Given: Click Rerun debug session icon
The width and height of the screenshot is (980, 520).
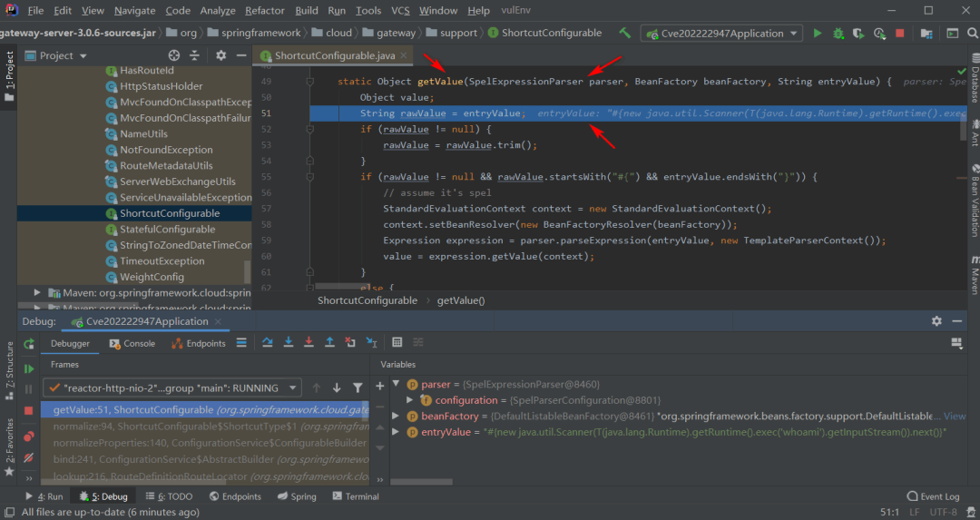Looking at the screenshot, I should (x=29, y=344).
